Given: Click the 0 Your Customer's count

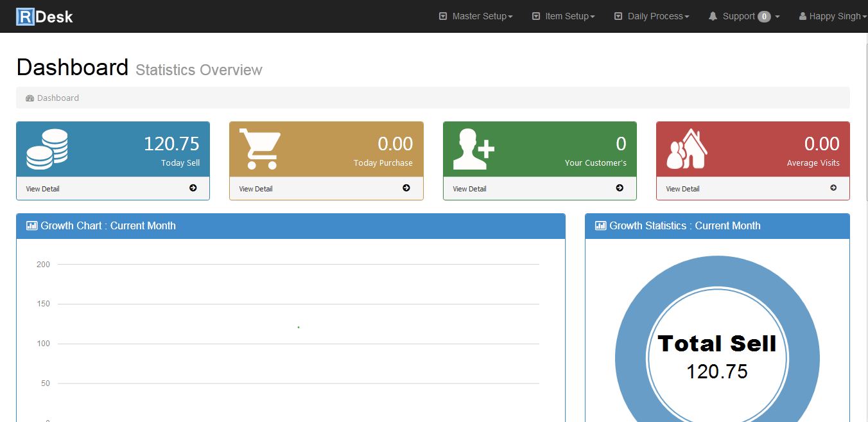Looking at the screenshot, I should coord(621,144).
